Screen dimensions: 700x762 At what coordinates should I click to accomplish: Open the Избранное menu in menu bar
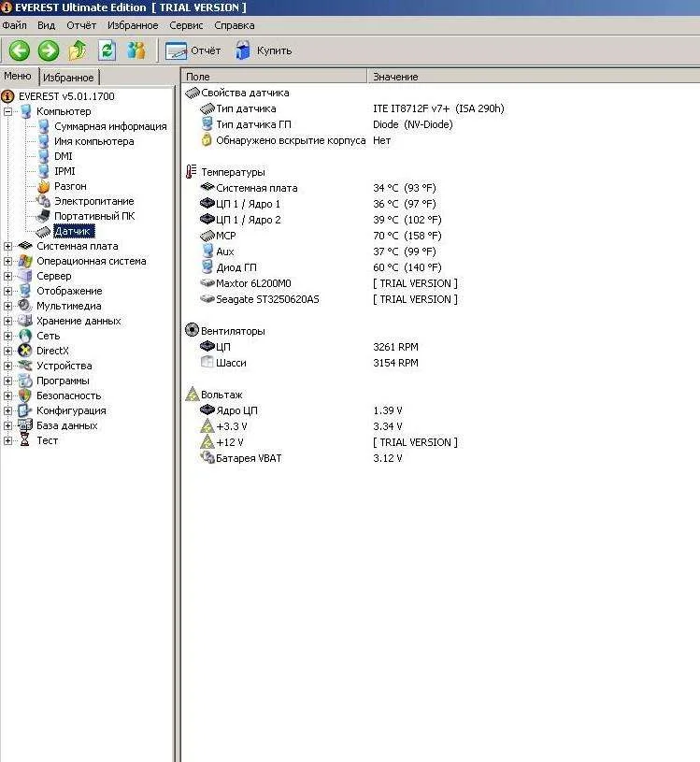(x=133, y=25)
